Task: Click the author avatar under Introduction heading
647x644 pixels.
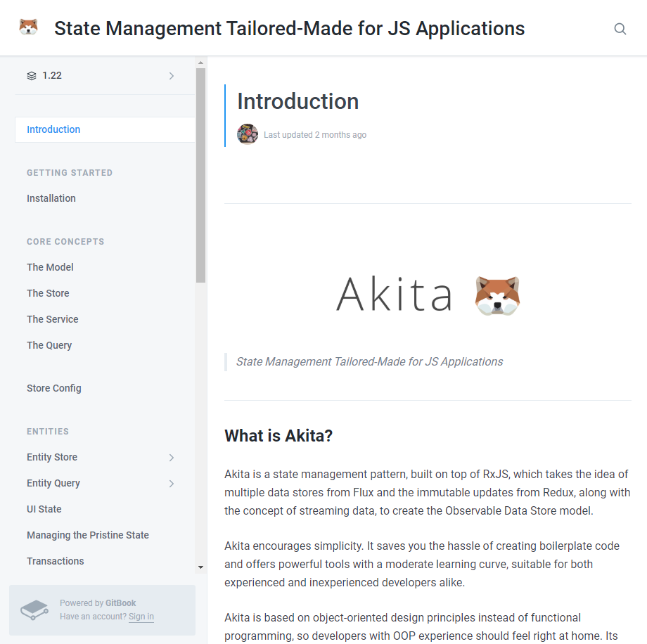Action: coord(248,134)
